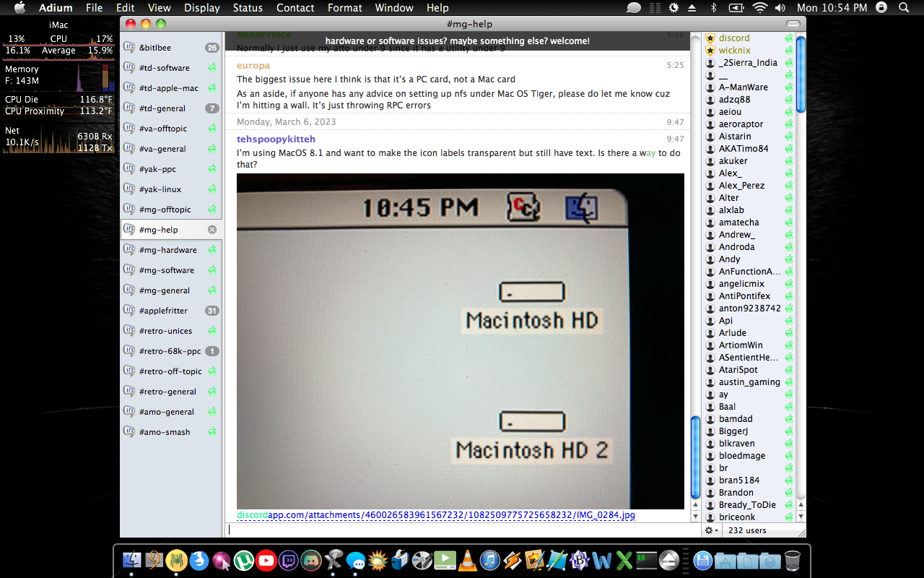The height and width of the screenshot is (578, 924).
Task: Switch to the #td-general tab
Action: (171, 108)
